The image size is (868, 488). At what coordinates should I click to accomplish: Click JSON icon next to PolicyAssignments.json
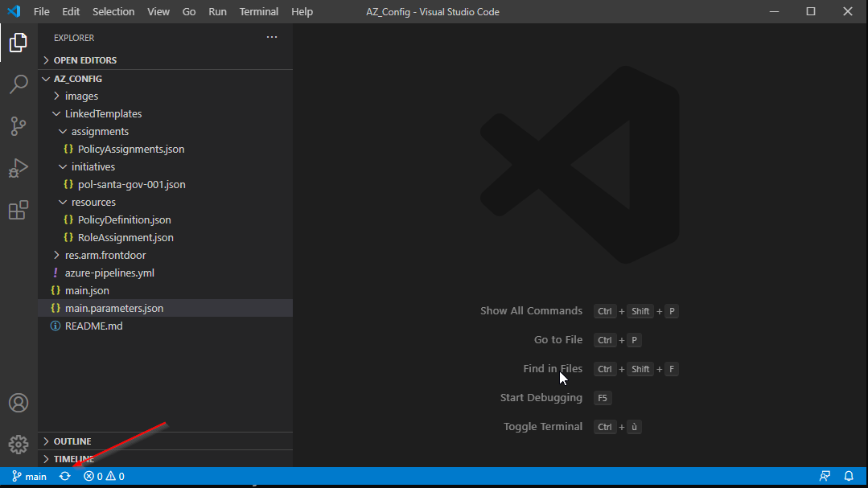click(x=68, y=149)
